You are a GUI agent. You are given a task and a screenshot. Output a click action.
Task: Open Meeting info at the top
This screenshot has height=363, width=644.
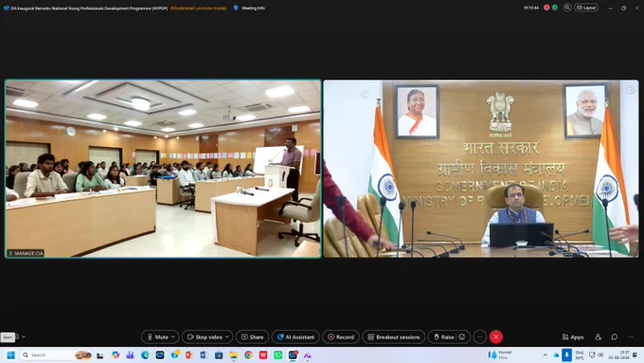249,8
